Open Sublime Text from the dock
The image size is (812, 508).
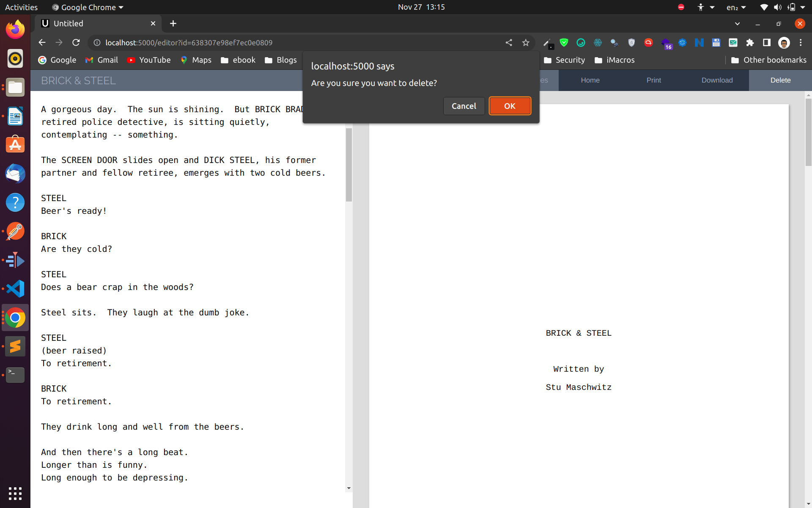coord(15,346)
